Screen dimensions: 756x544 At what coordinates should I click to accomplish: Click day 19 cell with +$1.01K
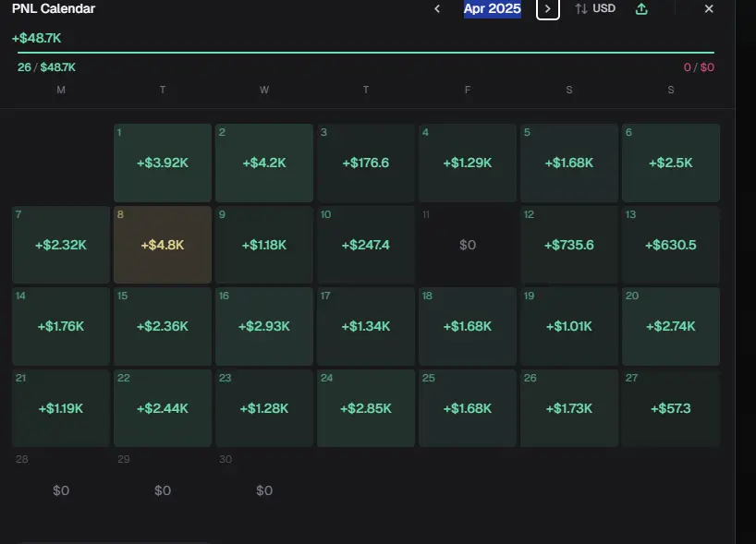569,326
